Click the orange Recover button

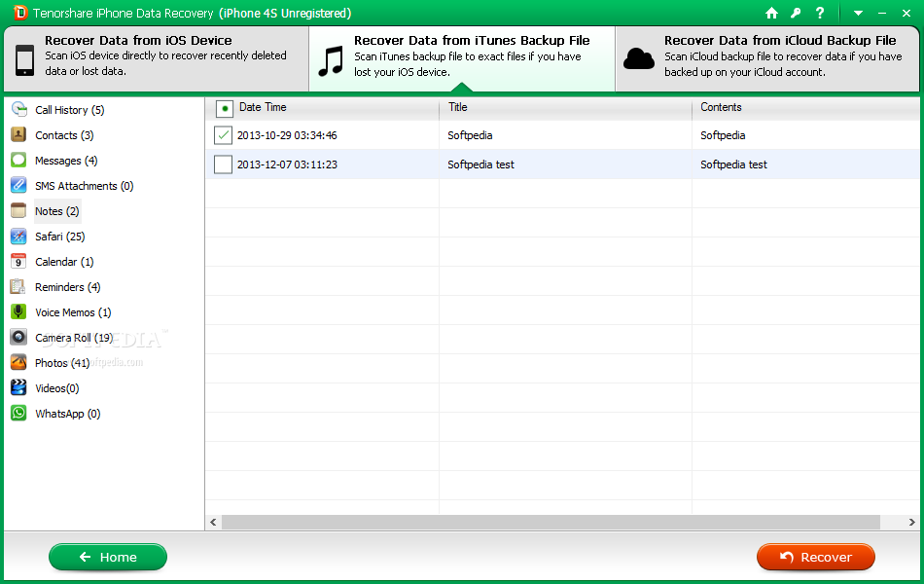pos(816,557)
